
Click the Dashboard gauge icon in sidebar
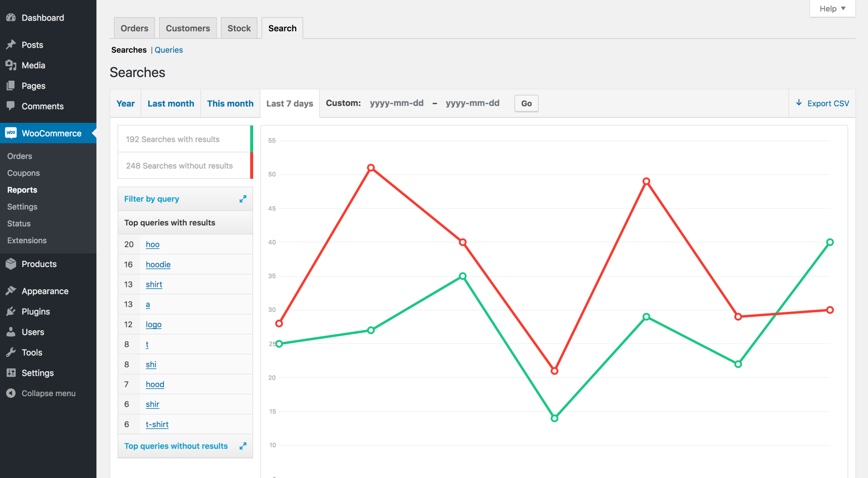pyautogui.click(x=11, y=18)
